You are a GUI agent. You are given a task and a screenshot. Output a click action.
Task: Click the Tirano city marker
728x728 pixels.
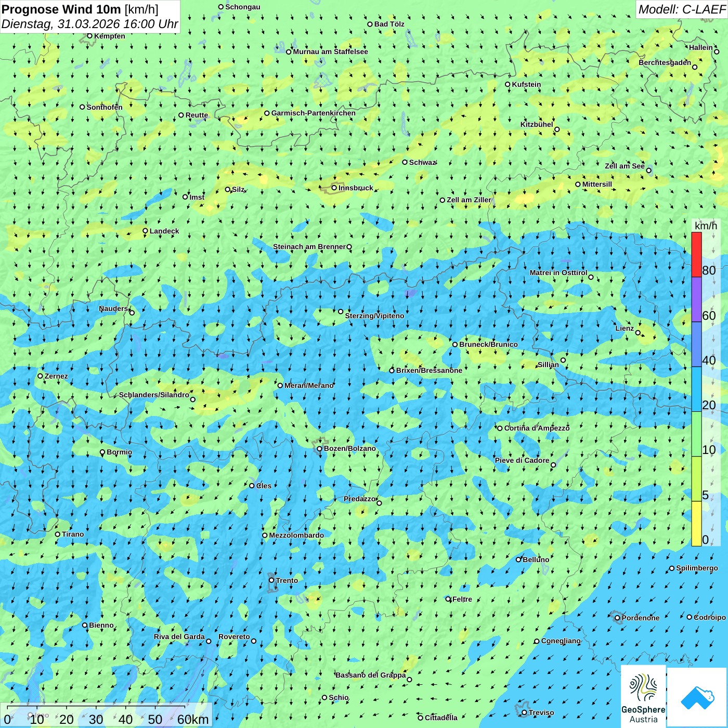coord(58,534)
